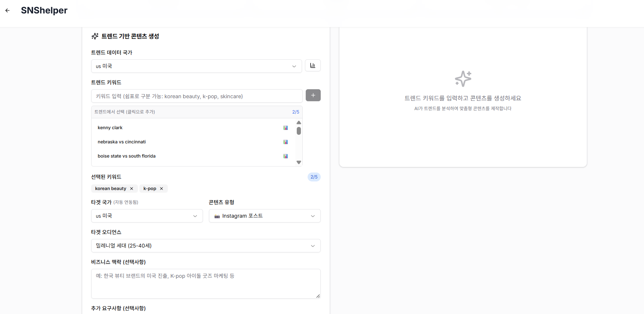644x314 pixels.
Task: Add keyword with the plus button
Action: pos(313,95)
